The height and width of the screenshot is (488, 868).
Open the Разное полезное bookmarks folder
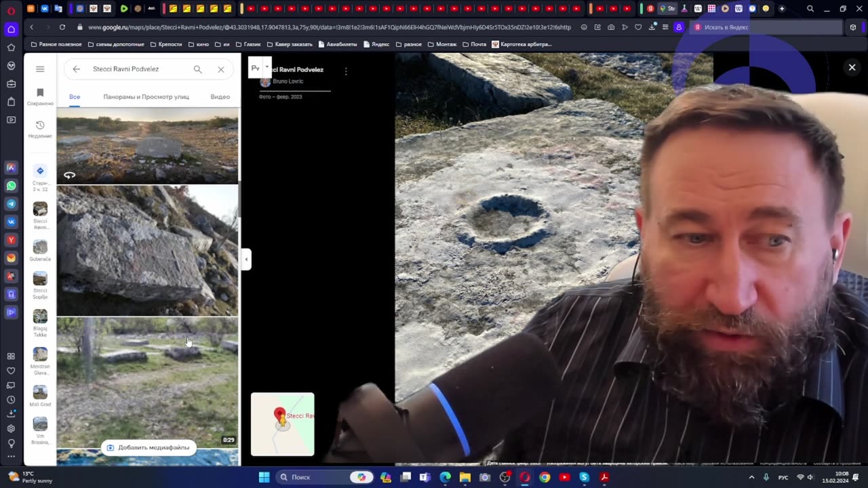pyautogui.click(x=56, y=44)
